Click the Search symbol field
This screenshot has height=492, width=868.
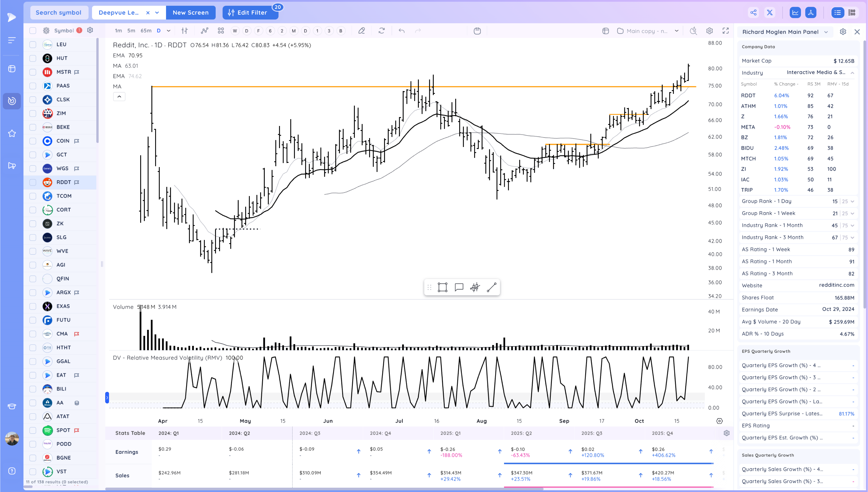pyautogui.click(x=59, y=13)
